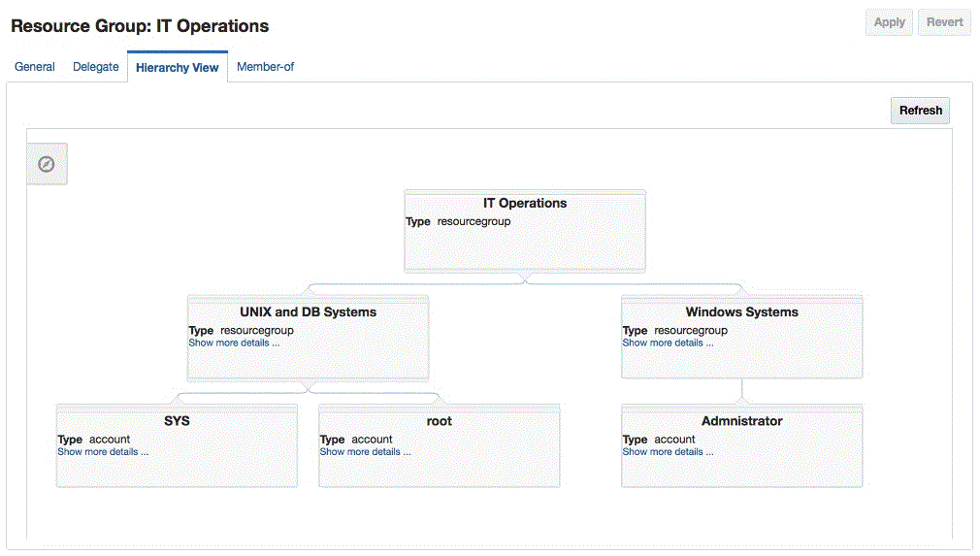The height and width of the screenshot is (556, 980).
Task: Click the account type value in SYS node
Action: click(x=110, y=440)
